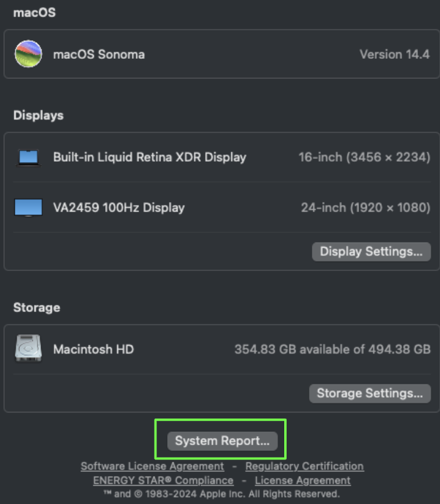Viewport: 440px width, 504px height.
Task: Click the macOS Sonoma wallpaper icon
Action: point(29,53)
